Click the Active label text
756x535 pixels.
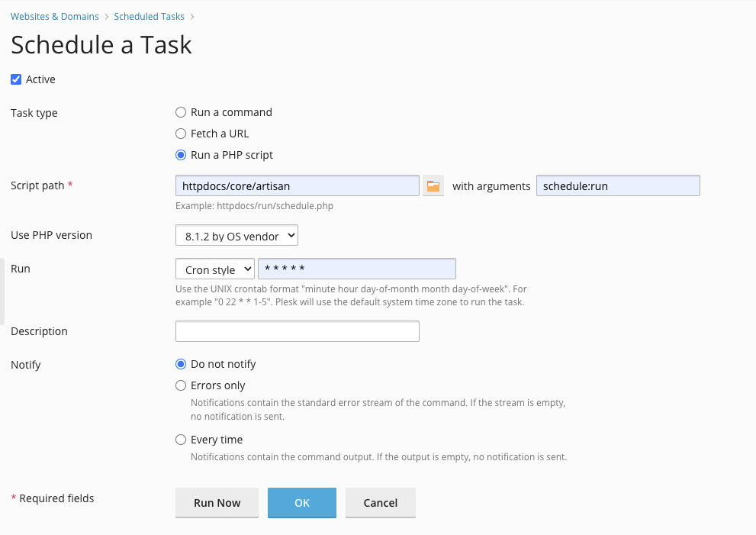[x=40, y=79]
